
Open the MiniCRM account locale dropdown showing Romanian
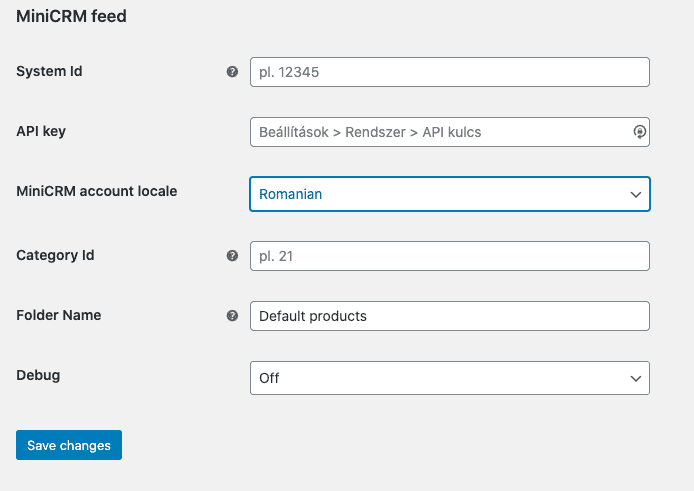(x=450, y=194)
